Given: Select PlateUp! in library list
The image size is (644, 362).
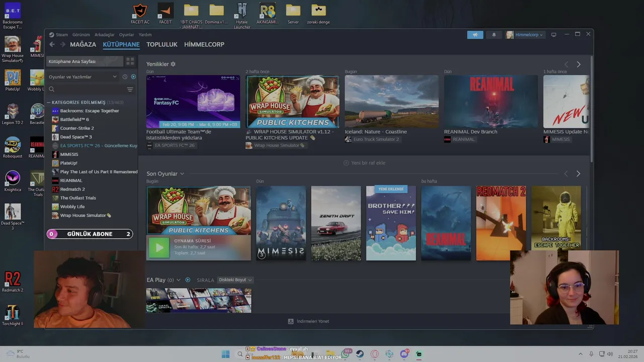Looking at the screenshot, I should point(68,163).
